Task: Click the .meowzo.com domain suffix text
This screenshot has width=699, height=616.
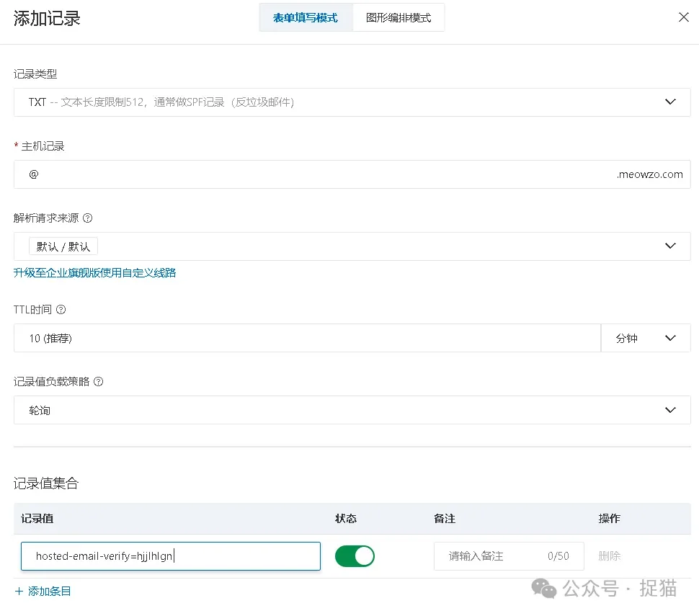Action: (649, 174)
